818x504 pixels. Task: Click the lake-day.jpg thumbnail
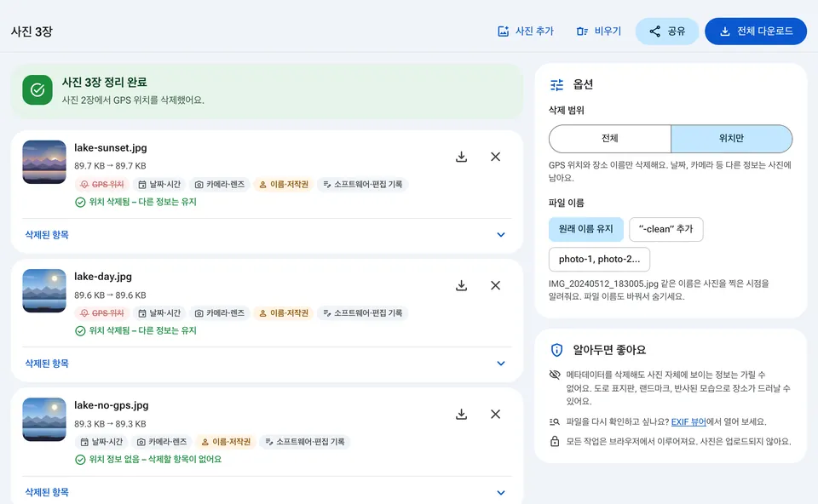point(44,290)
